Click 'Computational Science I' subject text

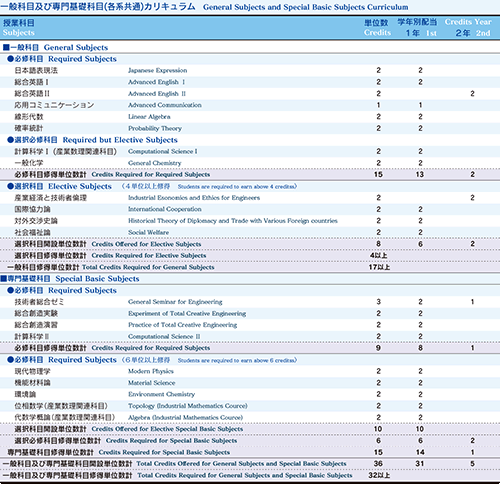click(x=162, y=151)
